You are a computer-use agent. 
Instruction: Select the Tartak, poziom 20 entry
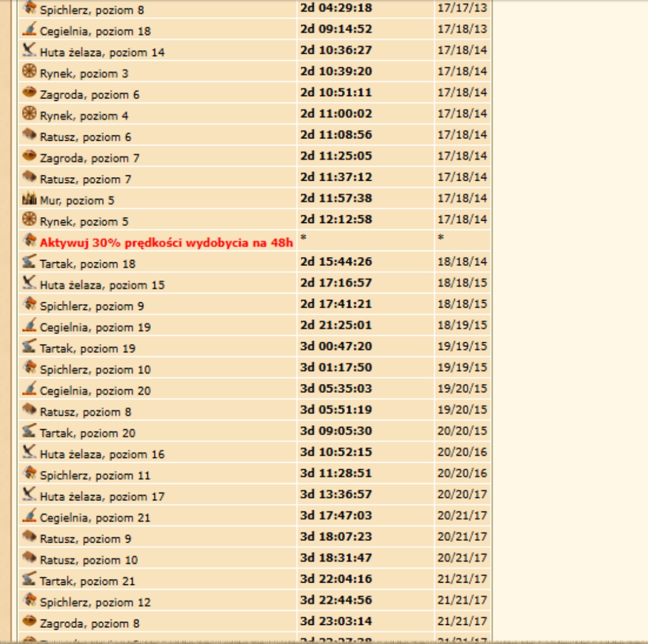(87, 433)
